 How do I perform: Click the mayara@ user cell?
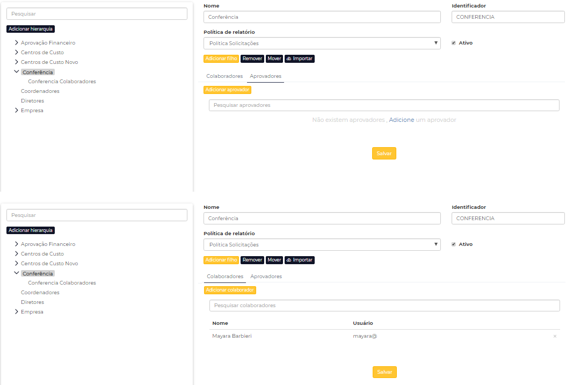[365, 336]
